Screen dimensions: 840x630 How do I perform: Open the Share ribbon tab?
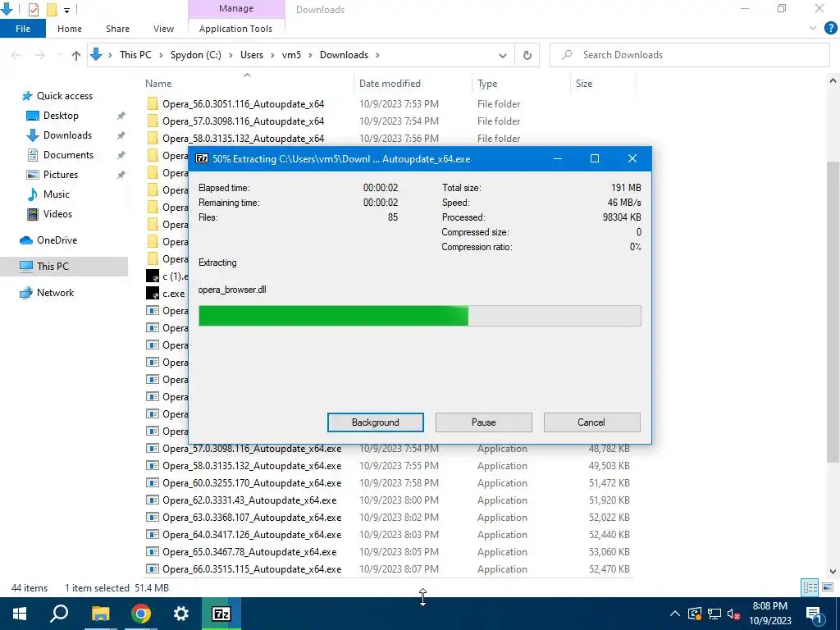click(x=117, y=29)
